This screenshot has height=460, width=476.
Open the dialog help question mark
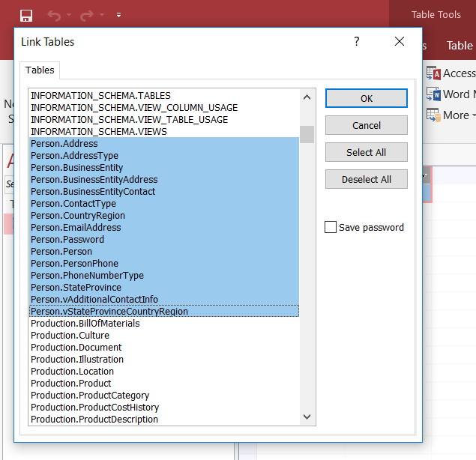tap(357, 41)
